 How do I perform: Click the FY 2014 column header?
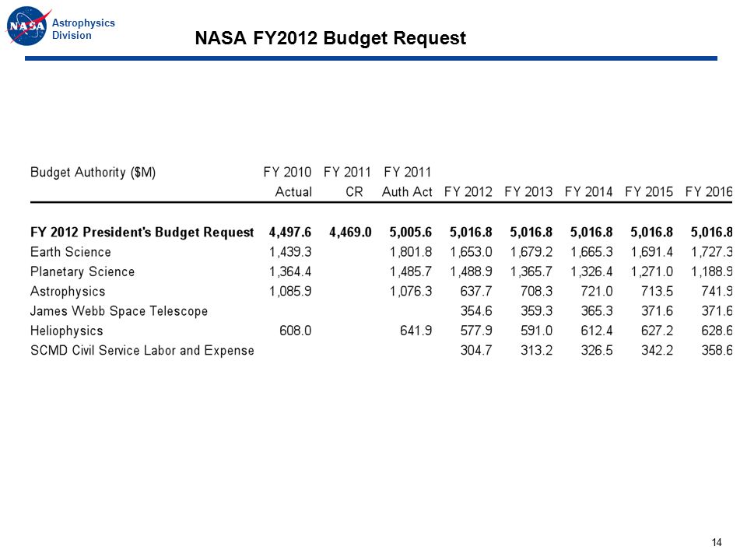pos(588,191)
